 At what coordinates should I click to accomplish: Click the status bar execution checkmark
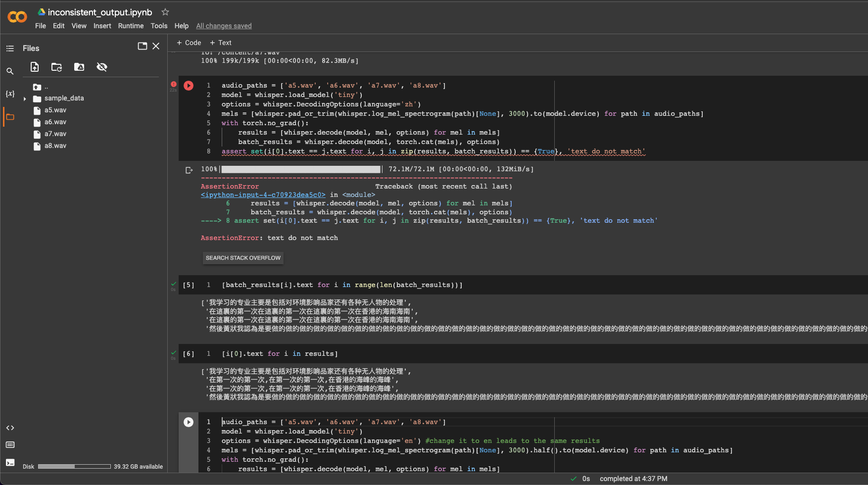tap(574, 479)
